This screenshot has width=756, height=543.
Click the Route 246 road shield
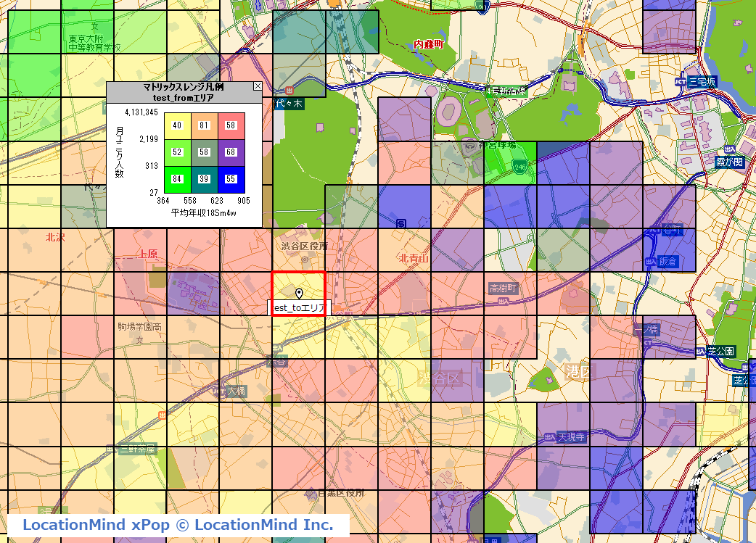coord(521,166)
